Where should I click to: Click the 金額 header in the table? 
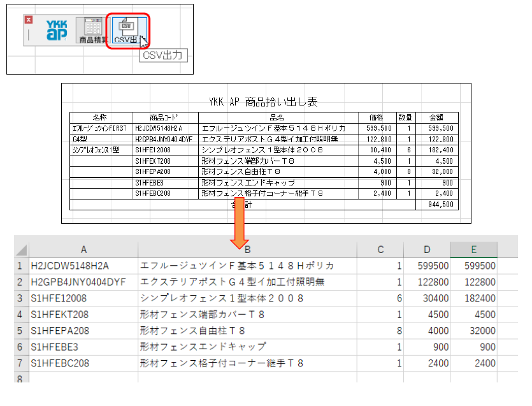pyautogui.click(x=436, y=117)
